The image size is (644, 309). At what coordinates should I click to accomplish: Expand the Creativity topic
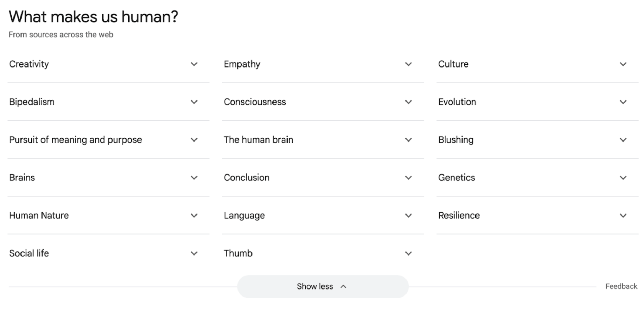coord(194,64)
